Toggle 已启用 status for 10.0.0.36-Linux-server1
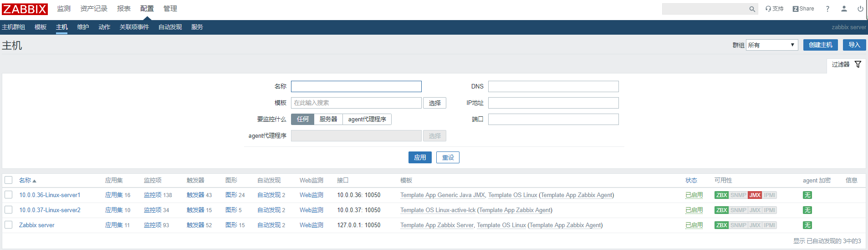The height and width of the screenshot is (250, 868). [x=694, y=195]
